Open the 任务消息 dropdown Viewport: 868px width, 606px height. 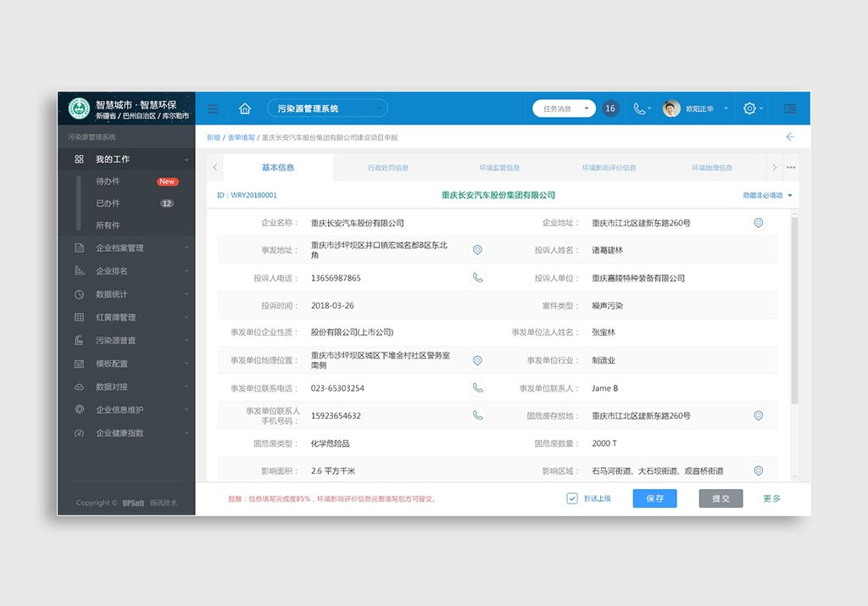coord(564,108)
